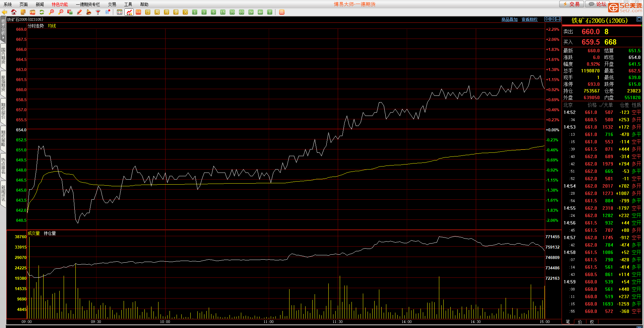The width and height of the screenshot is (644, 328).
Task: Select the 5-minute period icon
Action: (213, 12)
